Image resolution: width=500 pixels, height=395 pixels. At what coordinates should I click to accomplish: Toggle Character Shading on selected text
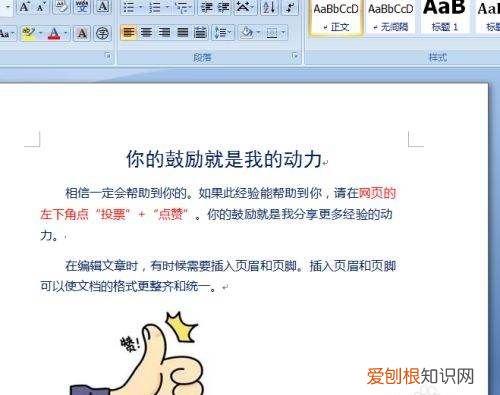[x=82, y=33]
